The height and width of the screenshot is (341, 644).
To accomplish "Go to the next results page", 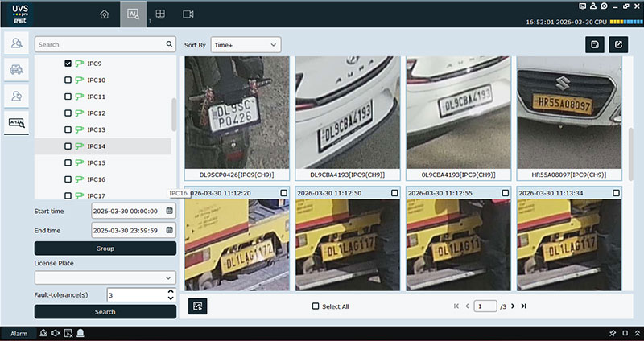I will tap(513, 306).
